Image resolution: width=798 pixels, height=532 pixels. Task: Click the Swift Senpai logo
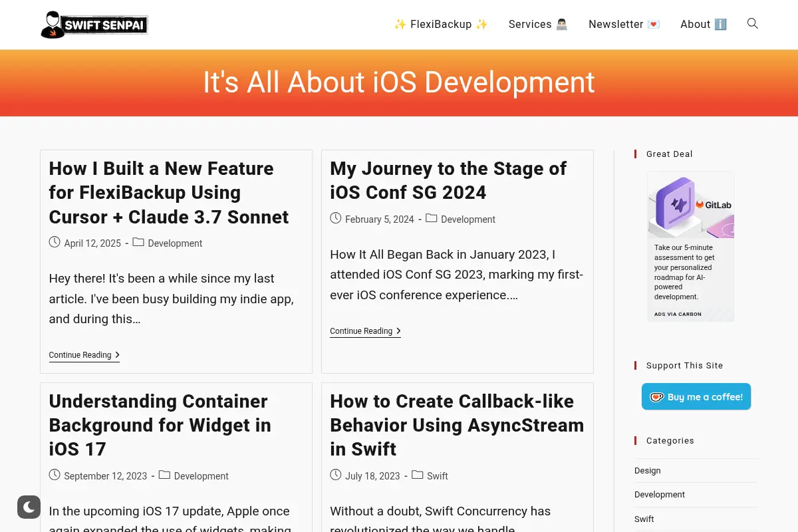coord(94,25)
